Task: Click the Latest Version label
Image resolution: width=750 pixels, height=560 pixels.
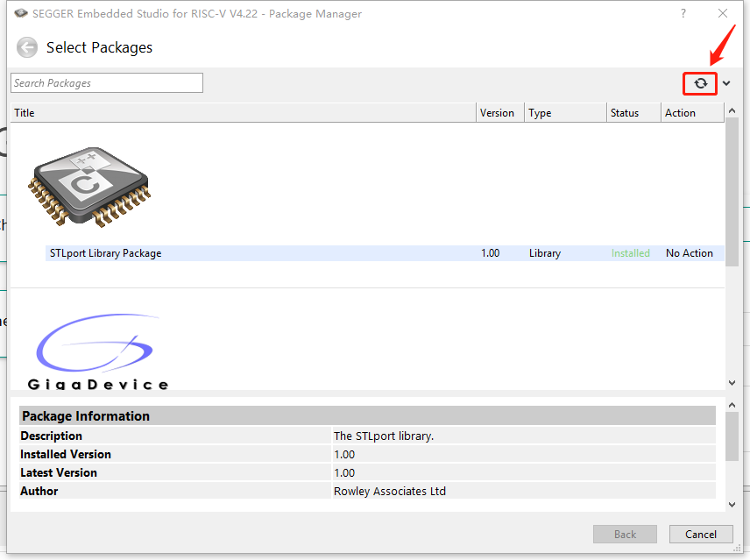Action: (59, 472)
